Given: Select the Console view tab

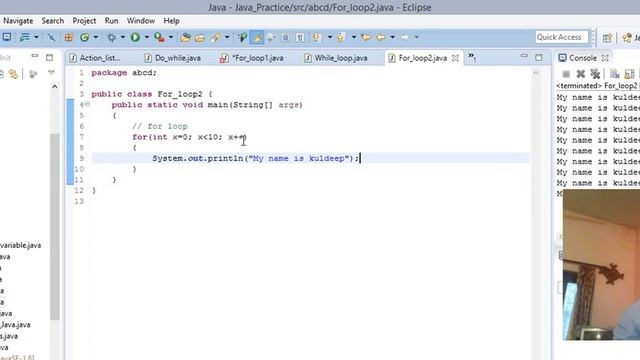Looking at the screenshot, I should (583, 58).
